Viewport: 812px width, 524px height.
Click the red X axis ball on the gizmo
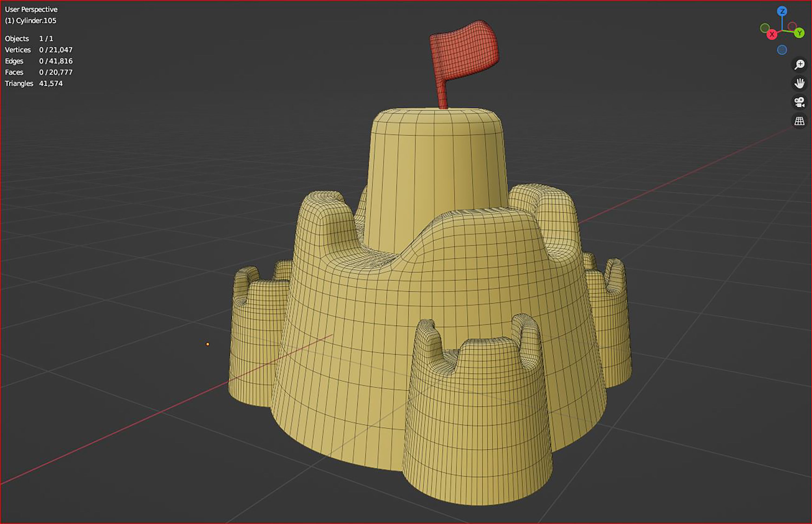coord(772,34)
